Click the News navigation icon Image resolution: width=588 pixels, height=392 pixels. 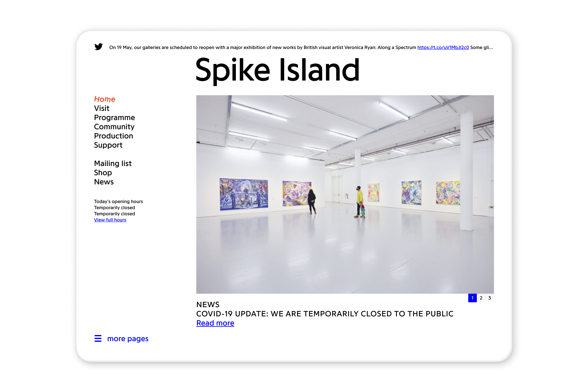click(x=103, y=182)
